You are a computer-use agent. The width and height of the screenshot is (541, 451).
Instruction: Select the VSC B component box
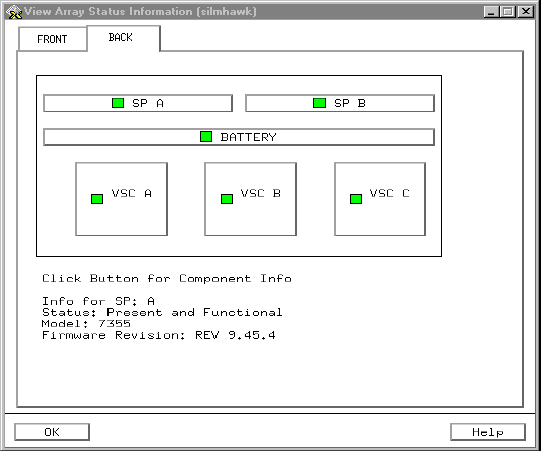[250, 199]
